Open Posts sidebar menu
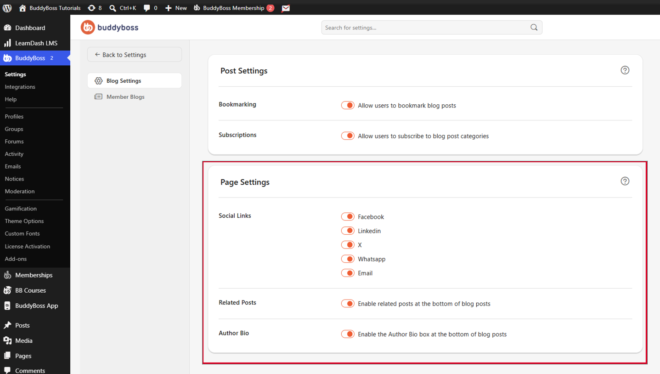 35,325
